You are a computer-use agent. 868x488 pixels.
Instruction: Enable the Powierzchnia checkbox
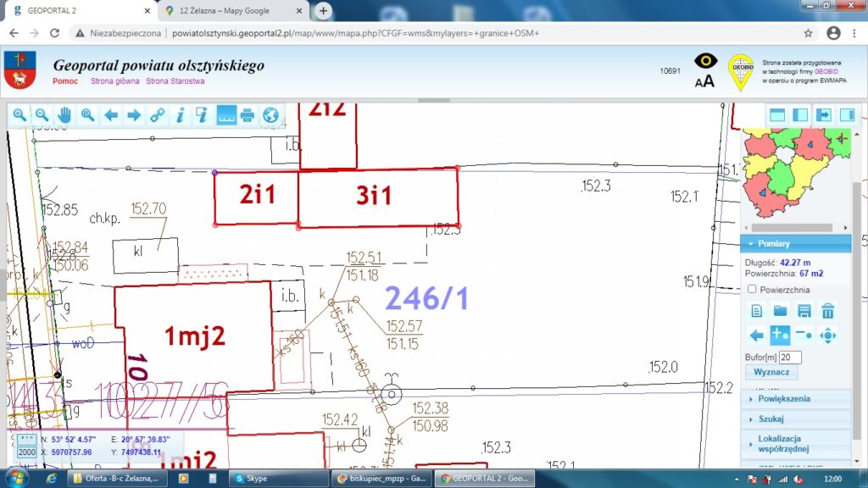point(752,290)
